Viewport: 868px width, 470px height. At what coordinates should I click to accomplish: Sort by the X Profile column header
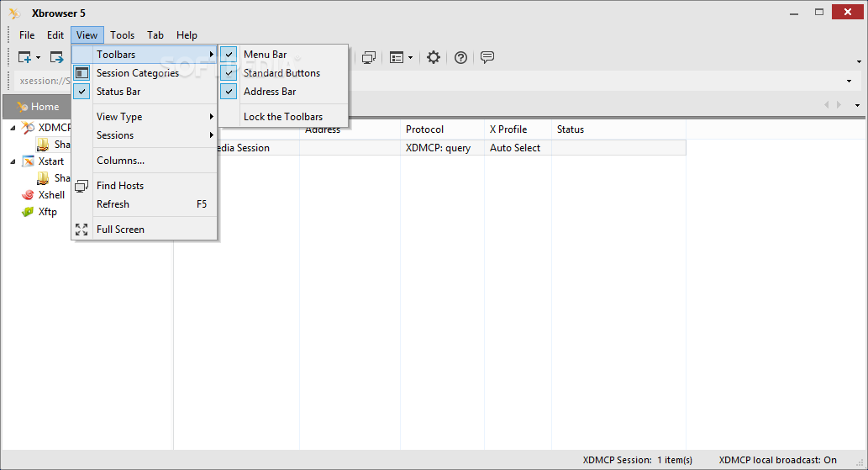click(518, 129)
